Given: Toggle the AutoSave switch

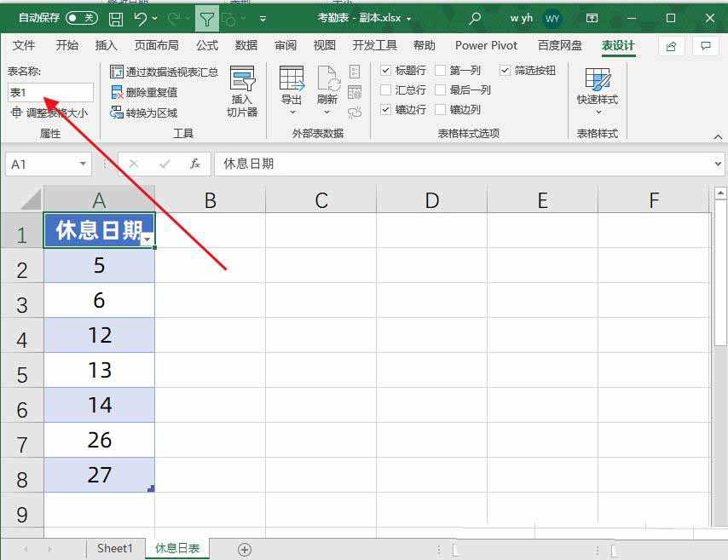Looking at the screenshot, I should (82, 18).
